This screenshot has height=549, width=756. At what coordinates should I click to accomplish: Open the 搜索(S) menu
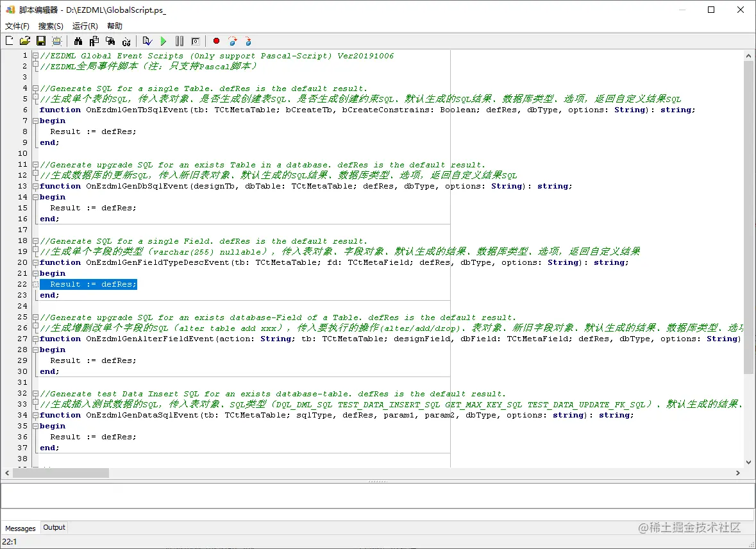(x=51, y=26)
